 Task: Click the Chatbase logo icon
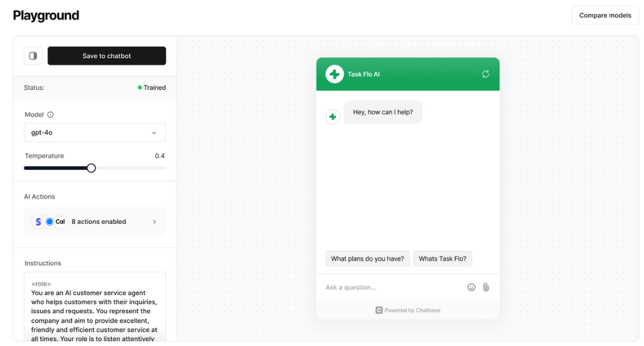pos(379,310)
